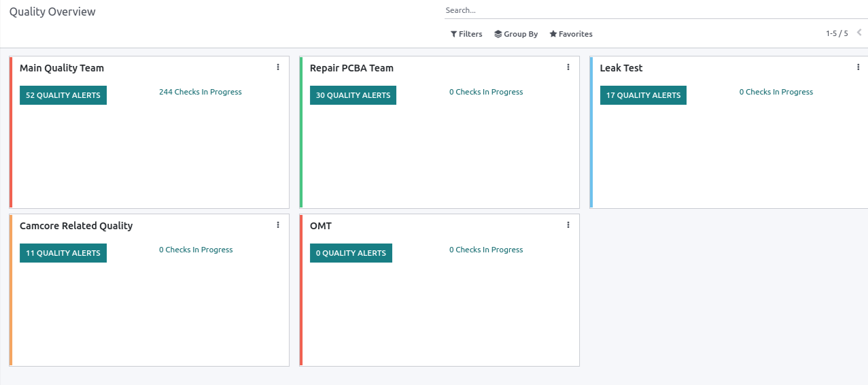
Task: Open Leak Test's 0 Checks In Progress link
Action: pos(776,92)
